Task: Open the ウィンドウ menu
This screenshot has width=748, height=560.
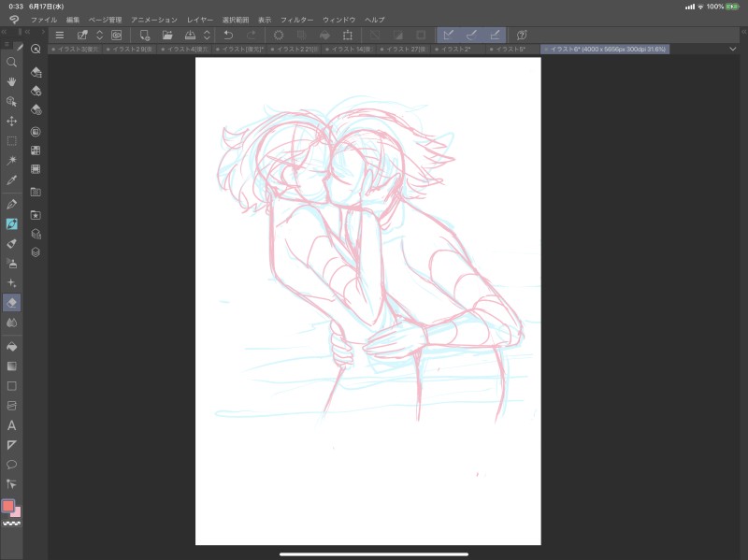Action: pyautogui.click(x=339, y=20)
